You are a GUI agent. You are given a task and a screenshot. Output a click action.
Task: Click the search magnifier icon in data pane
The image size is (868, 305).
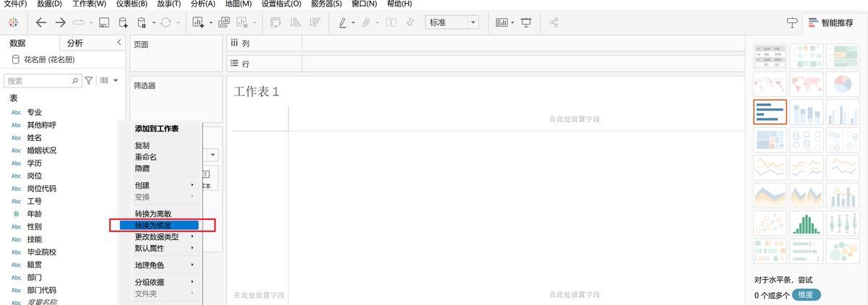[x=75, y=81]
